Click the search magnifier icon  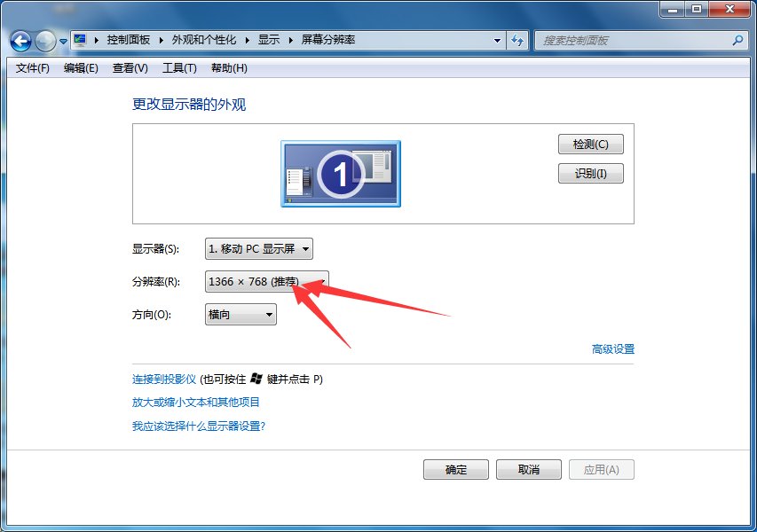(737, 41)
